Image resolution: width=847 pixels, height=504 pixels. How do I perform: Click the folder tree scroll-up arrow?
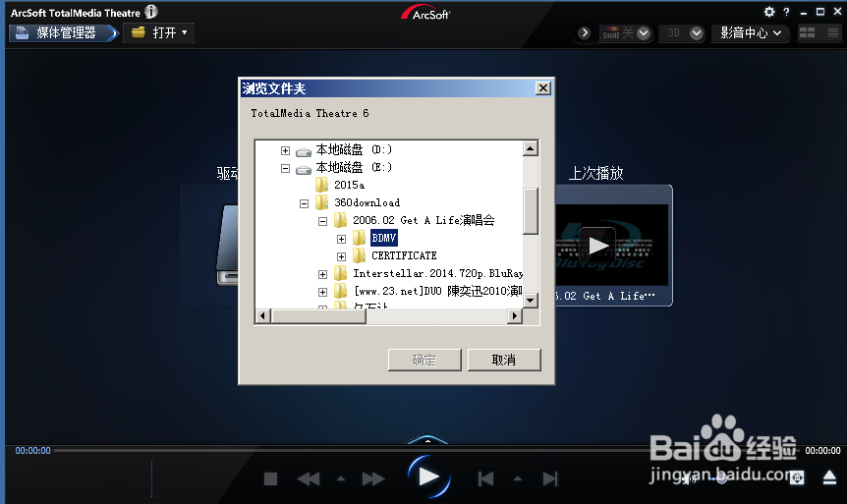click(x=531, y=148)
